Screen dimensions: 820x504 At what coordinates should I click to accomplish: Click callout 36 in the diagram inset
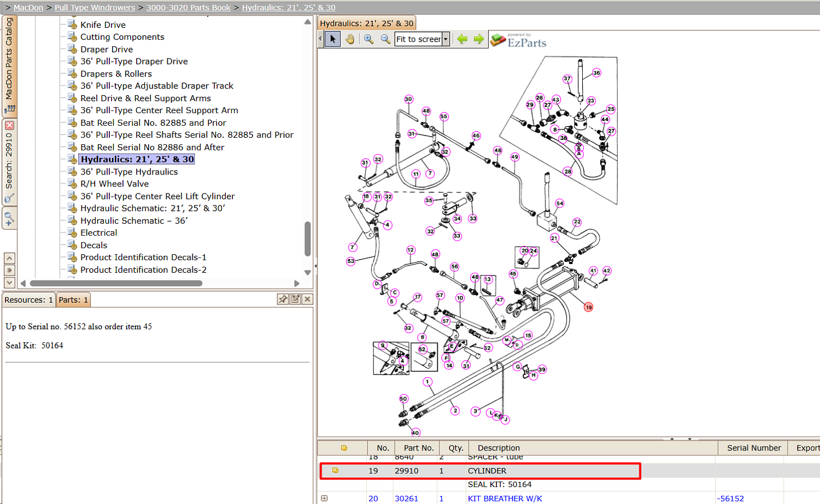click(596, 73)
